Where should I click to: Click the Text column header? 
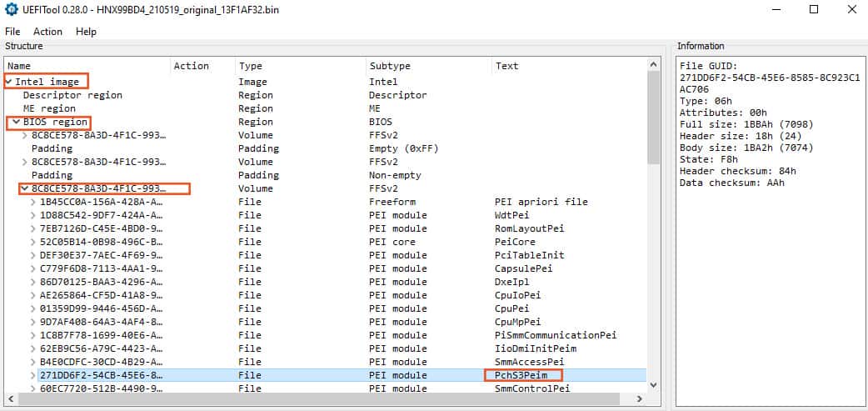click(506, 65)
